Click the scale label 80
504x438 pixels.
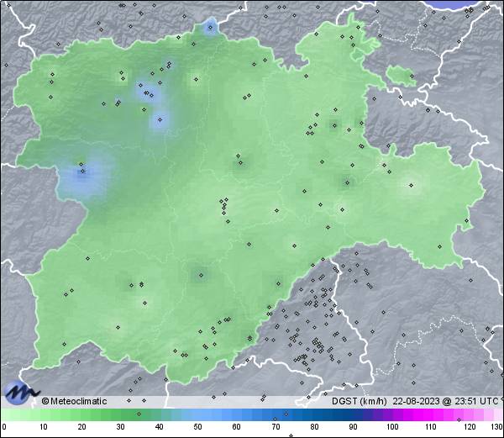(314, 427)
